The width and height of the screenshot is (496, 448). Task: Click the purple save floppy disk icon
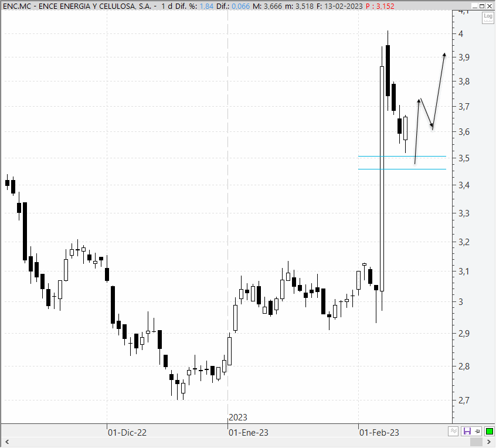point(467,431)
